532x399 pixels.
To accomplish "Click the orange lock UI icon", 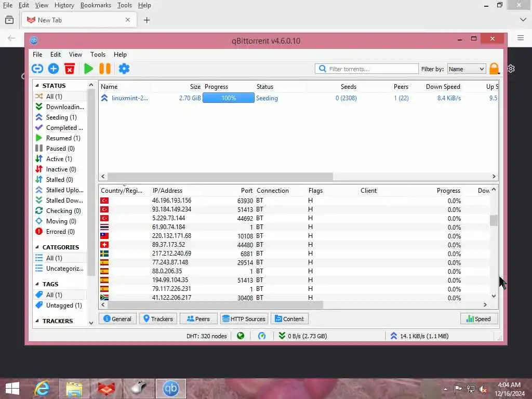I will coord(495,69).
